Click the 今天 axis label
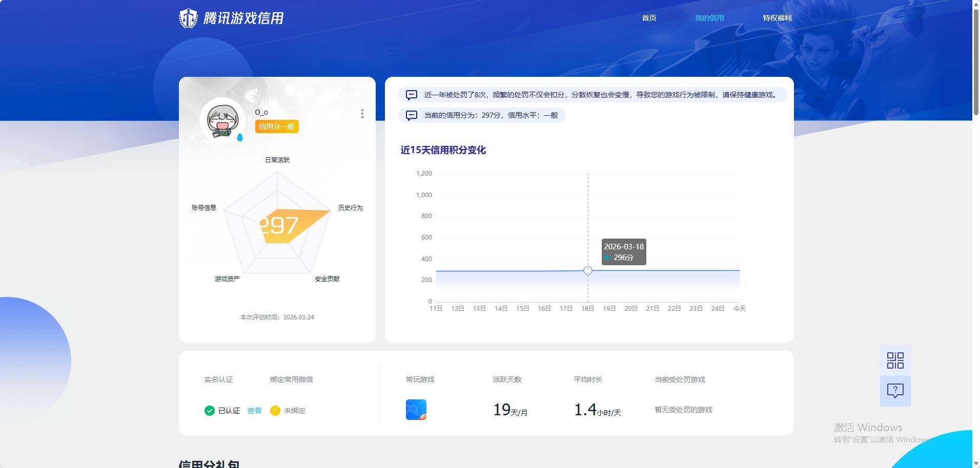The width and height of the screenshot is (980, 468). pyautogui.click(x=739, y=308)
